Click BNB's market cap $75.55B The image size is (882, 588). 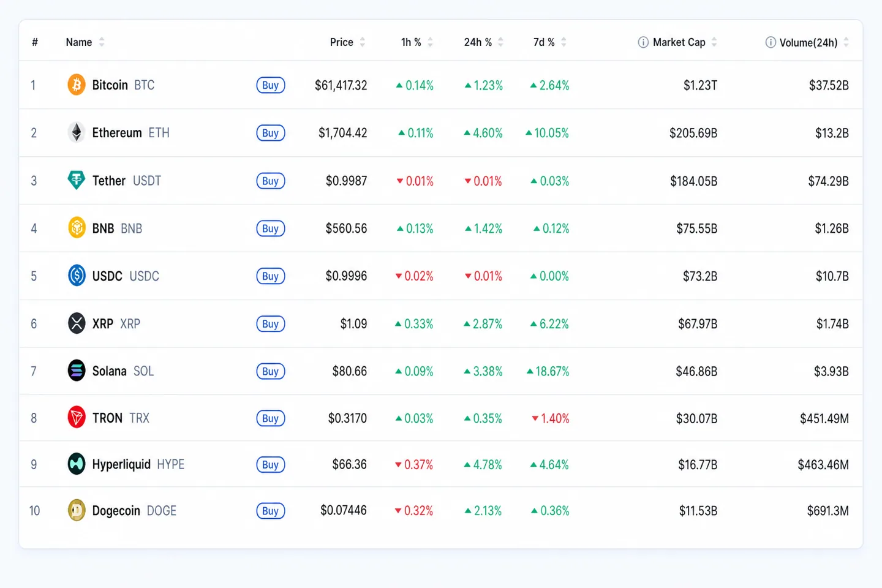tap(697, 228)
